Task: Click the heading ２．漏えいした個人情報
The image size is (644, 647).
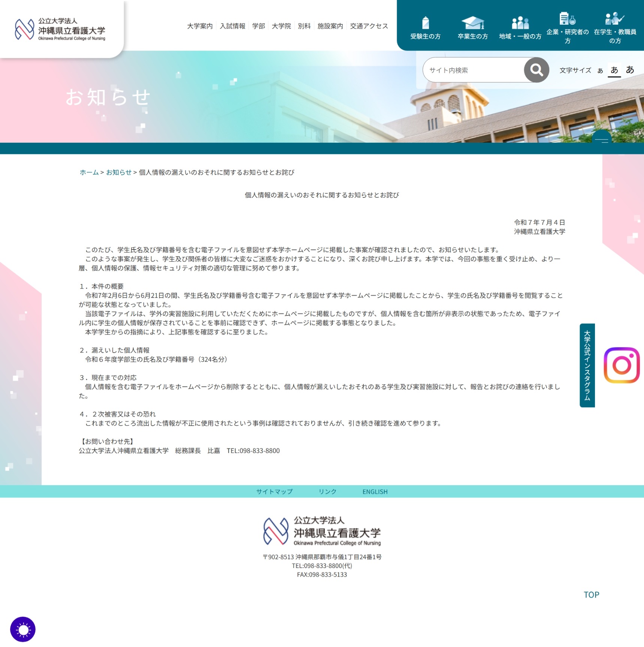Action: [114, 350]
